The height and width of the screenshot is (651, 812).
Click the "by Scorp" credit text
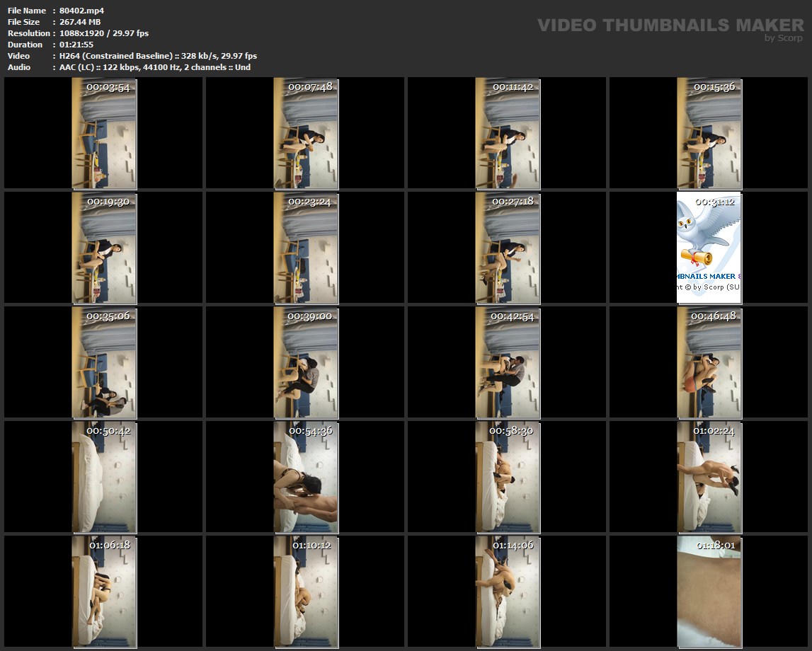[784, 38]
